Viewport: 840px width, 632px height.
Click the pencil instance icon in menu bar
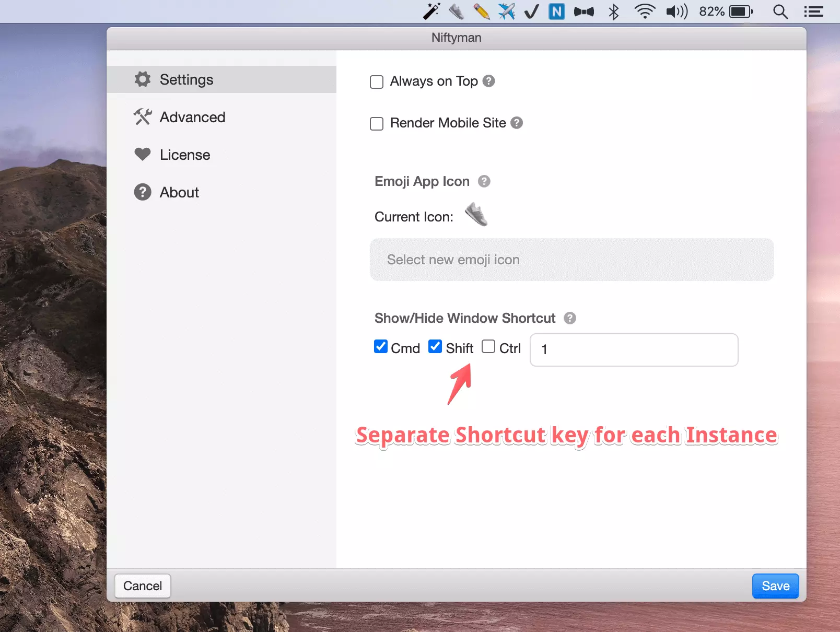[x=481, y=11]
